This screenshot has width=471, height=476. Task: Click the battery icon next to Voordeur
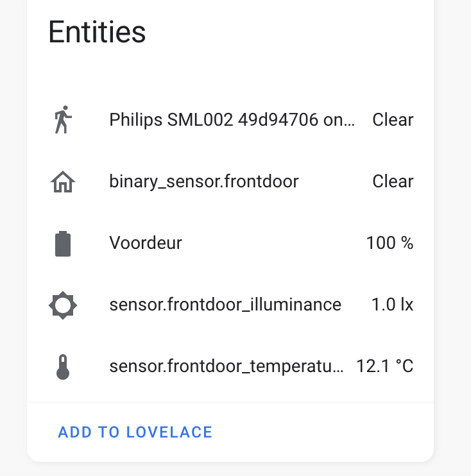click(63, 244)
